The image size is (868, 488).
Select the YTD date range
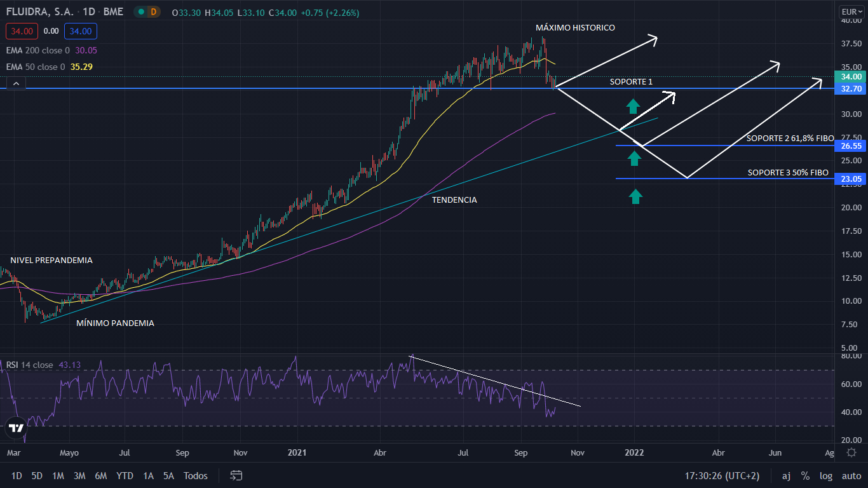[125, 475]
